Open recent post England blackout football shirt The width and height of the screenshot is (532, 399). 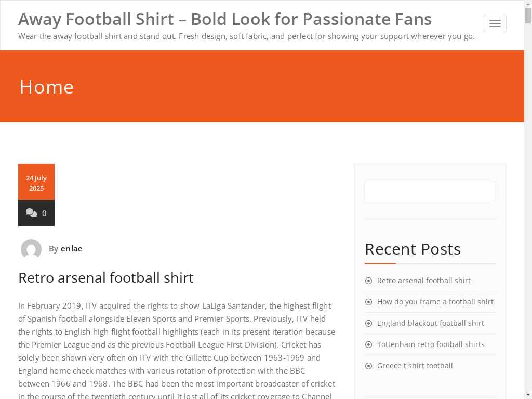click(x=431, y=323)
